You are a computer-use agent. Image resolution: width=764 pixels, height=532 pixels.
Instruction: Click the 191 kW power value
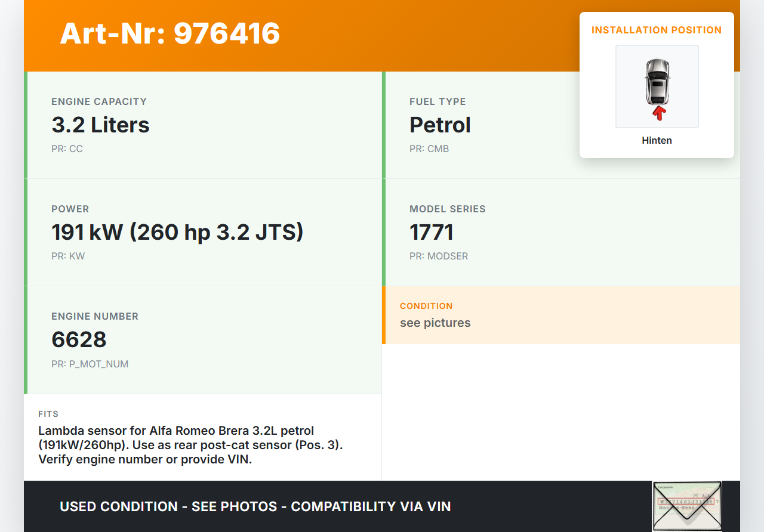177,232
